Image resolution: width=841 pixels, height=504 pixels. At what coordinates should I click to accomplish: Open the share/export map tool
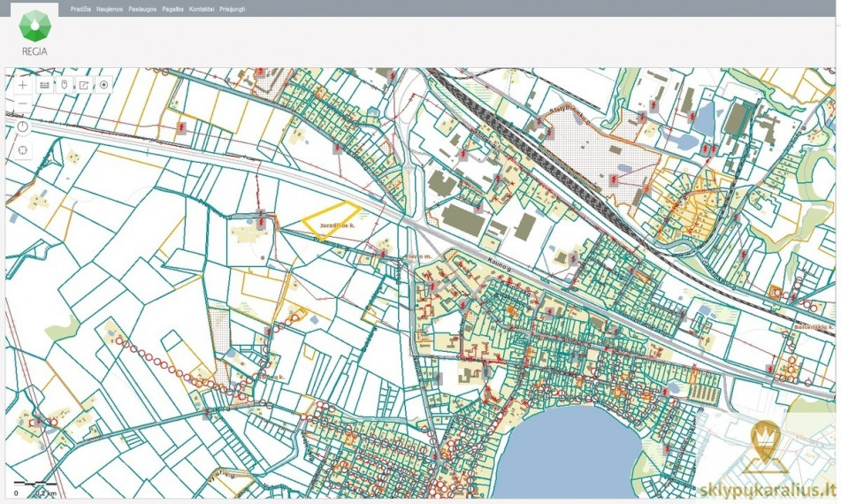(84, 85)
